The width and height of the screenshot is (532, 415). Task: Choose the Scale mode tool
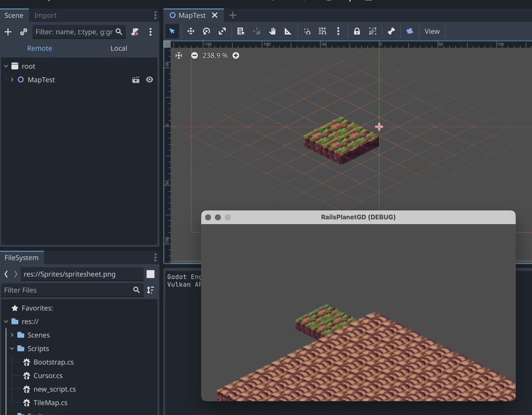click(222, 31)
